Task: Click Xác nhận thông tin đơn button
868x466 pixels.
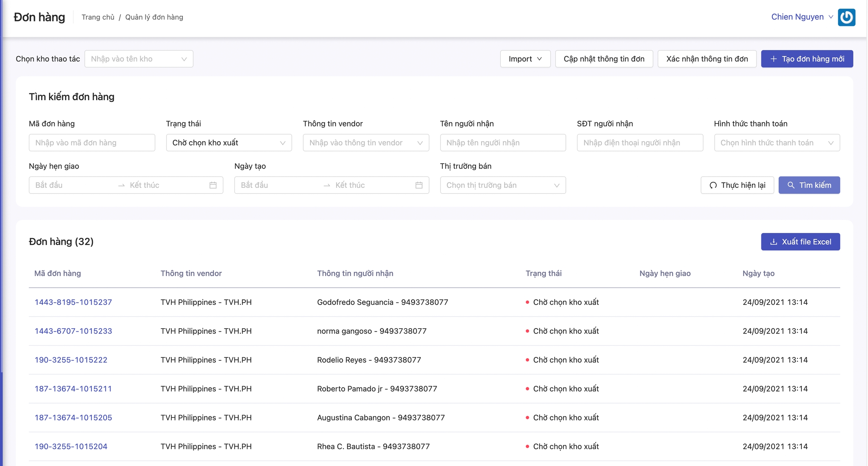Action: pos(707,59)
